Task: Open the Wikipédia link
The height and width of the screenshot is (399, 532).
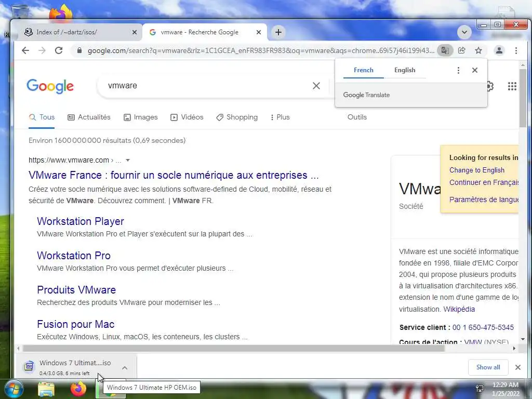Action: tap(459, 310)
